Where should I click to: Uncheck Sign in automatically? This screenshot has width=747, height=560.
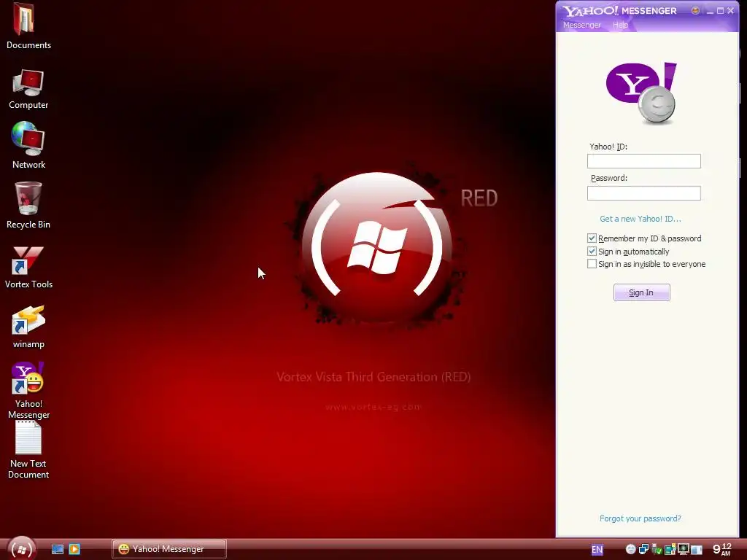point(592,251)
